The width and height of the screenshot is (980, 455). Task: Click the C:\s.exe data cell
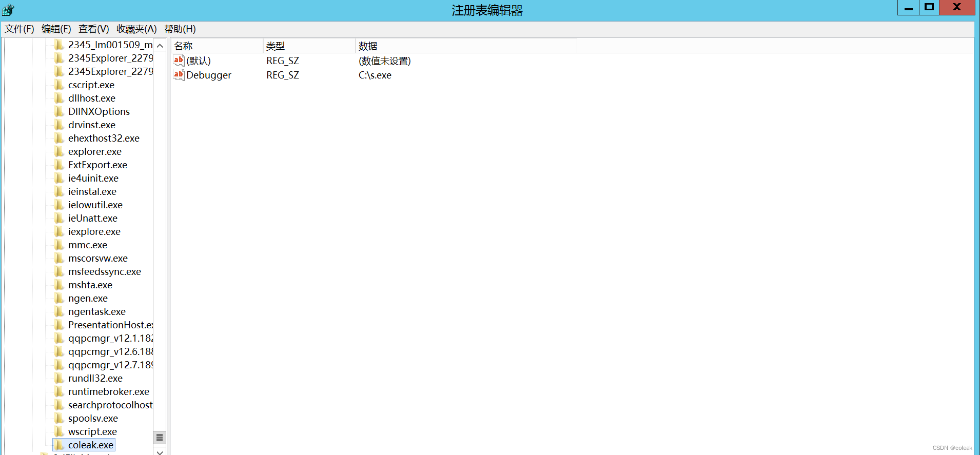pyautogui.click(x=375, y=75)
